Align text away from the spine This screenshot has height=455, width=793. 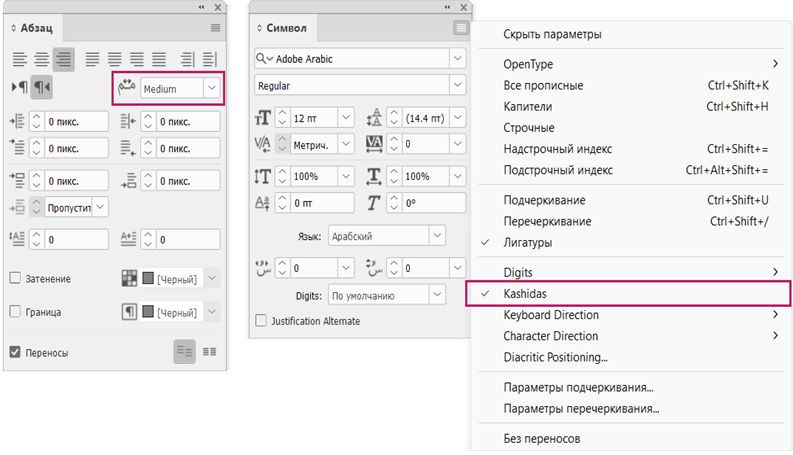209,60
